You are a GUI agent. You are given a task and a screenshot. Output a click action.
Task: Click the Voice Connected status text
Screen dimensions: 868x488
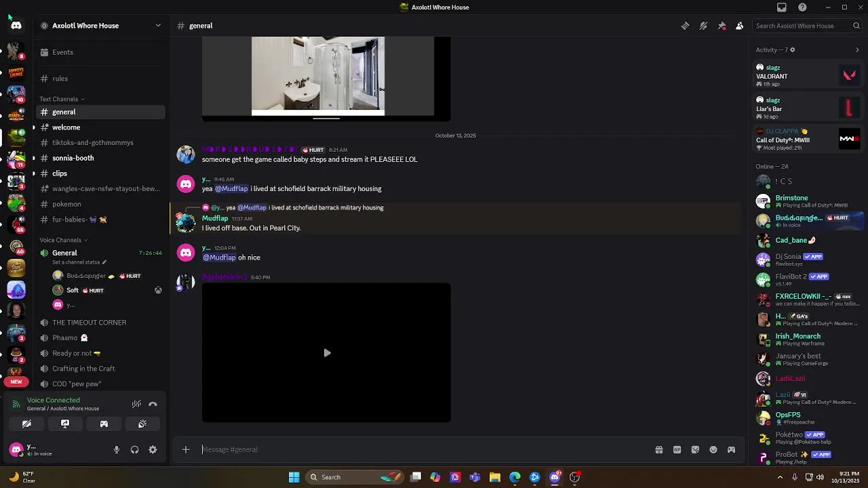(54, 401)
